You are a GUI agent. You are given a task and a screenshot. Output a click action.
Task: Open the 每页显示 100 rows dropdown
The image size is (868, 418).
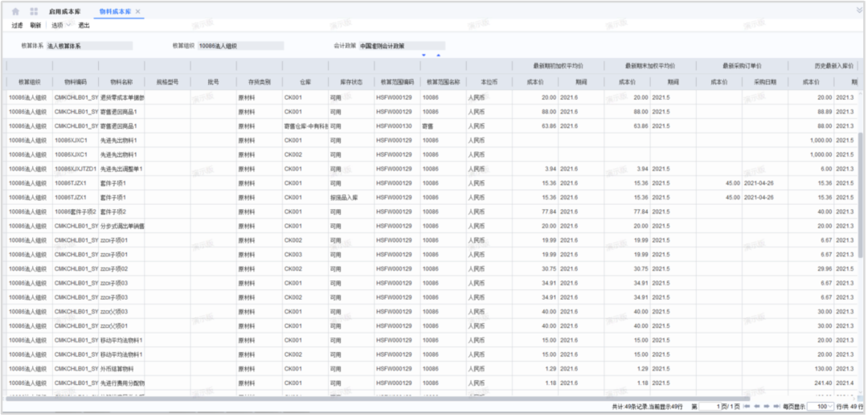click(x=821, y=407)
